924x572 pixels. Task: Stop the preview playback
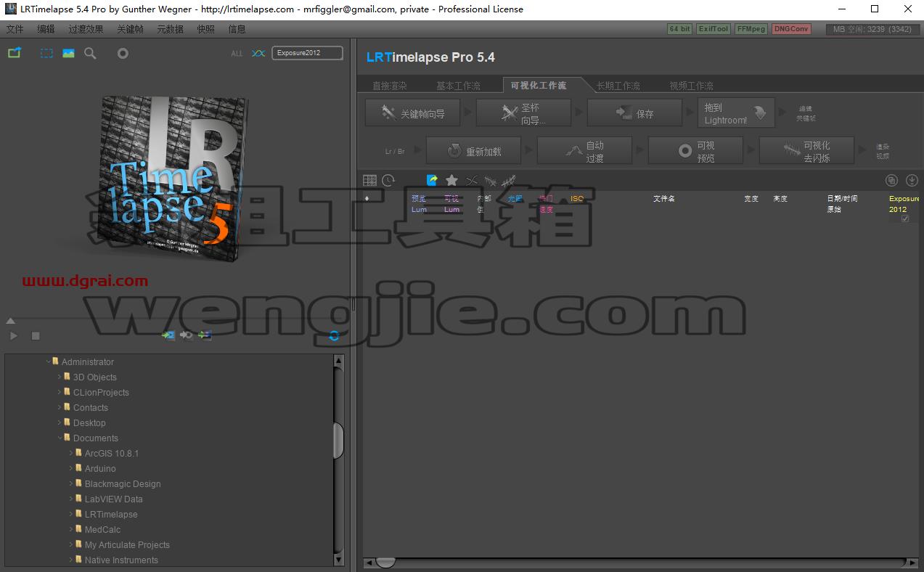(35, 335)
